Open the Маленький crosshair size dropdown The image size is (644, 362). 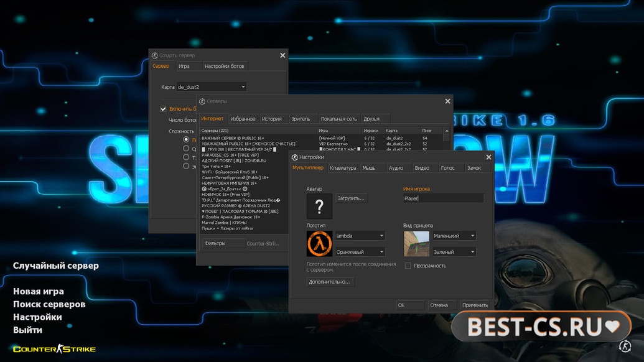pyautogui.click(x=454, y=236)
